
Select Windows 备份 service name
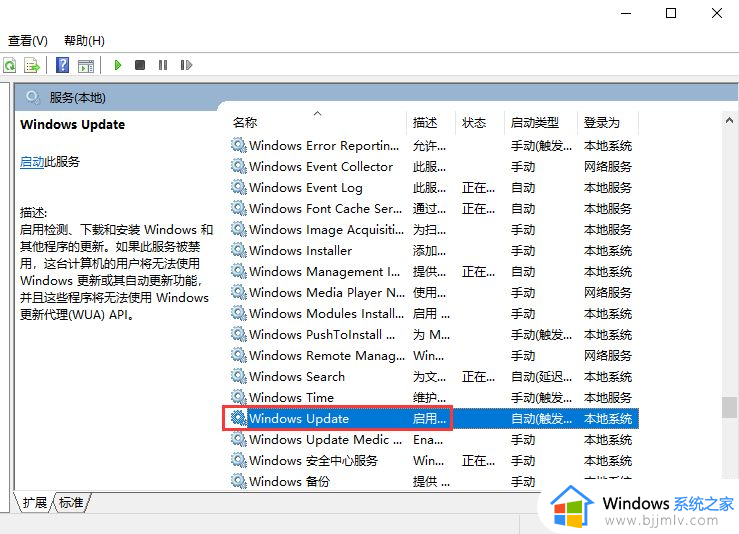click(x=289, y=482)
